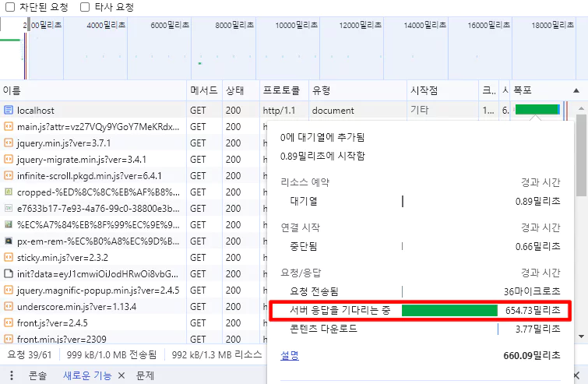Viewport: 588px width, 384px height.
Task: Switch to the 새로운 기능 drawer tab
Action: 87,375
